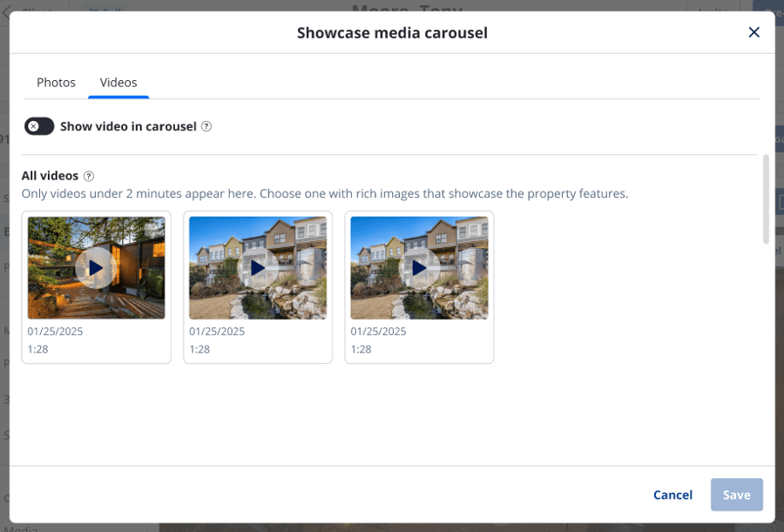
Task: Click the Save button
Action: [x=736, y=495]
